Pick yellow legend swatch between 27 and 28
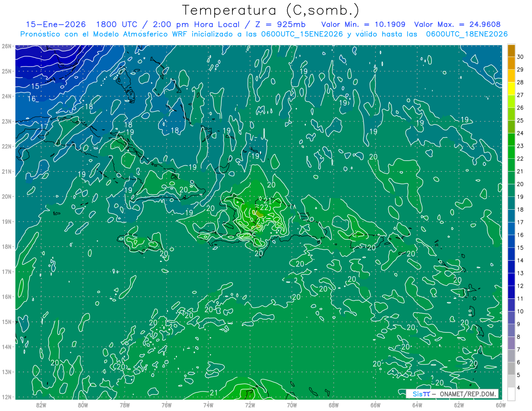This screenshot has height=411, width=532. [x=511, y=89]
